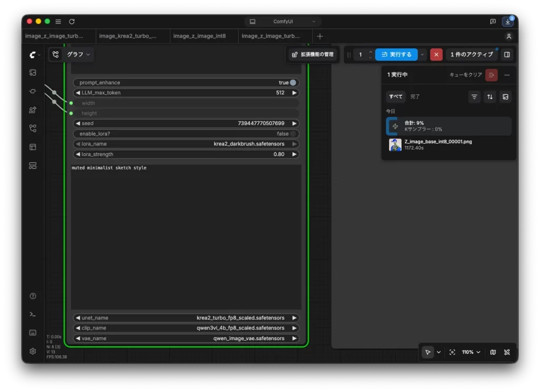Open Z_image_base_int8_00001.png thumbnail

pos(395,145)
